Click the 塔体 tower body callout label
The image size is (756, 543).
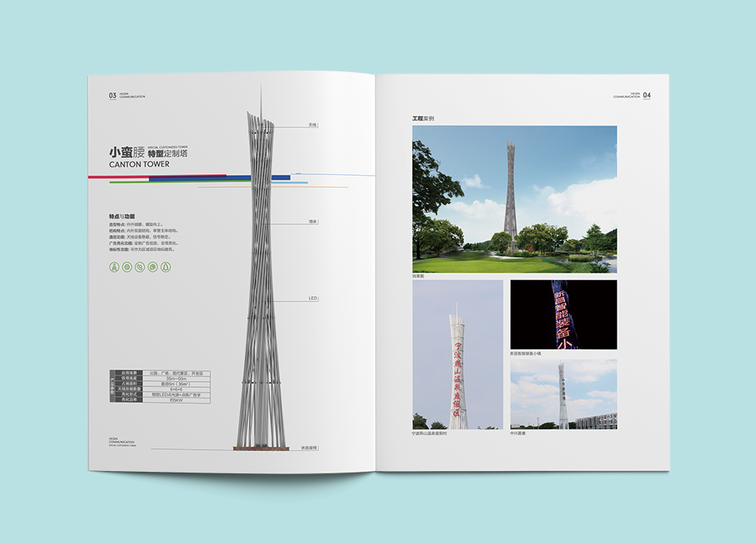[313, 222]
